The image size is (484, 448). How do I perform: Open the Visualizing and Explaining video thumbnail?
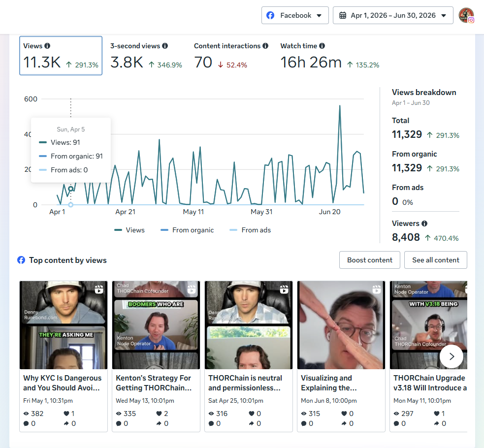pos(341,325)
